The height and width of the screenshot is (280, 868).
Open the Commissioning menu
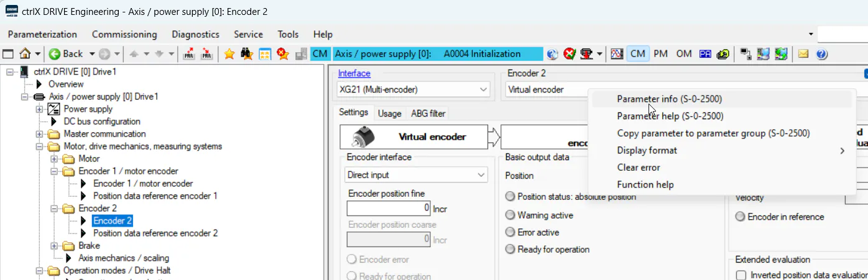(x=124, y=34)
